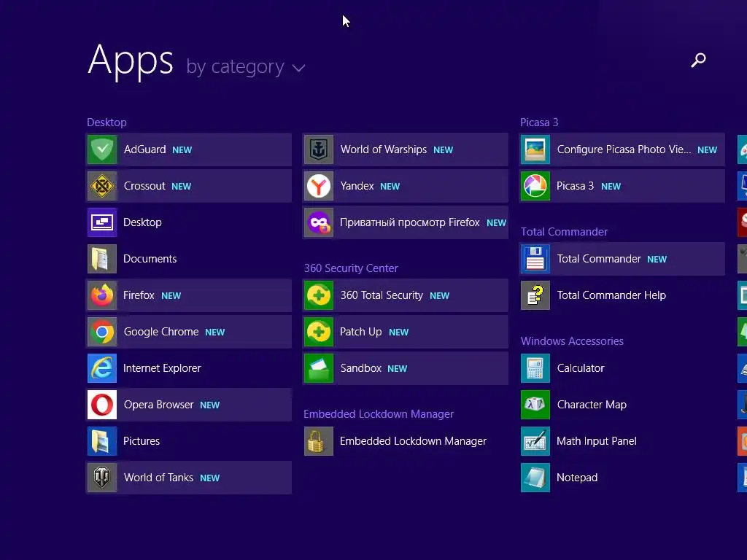Click Configure Picasa Photo Viewer icon
Image resolution: width=747 pixels, height=560 pixels.
535,149
